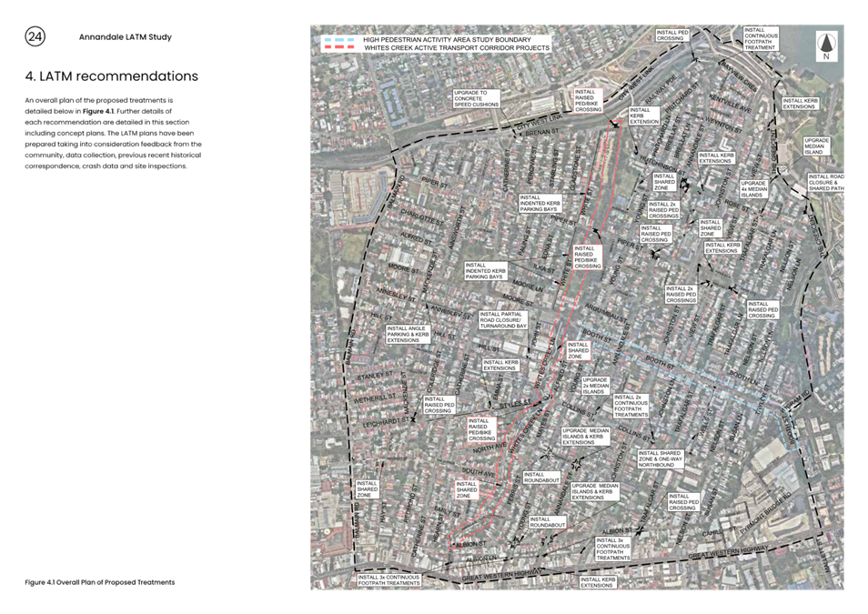Click the circled page number 24
This screenshot has width=868, height=614.
35,36
